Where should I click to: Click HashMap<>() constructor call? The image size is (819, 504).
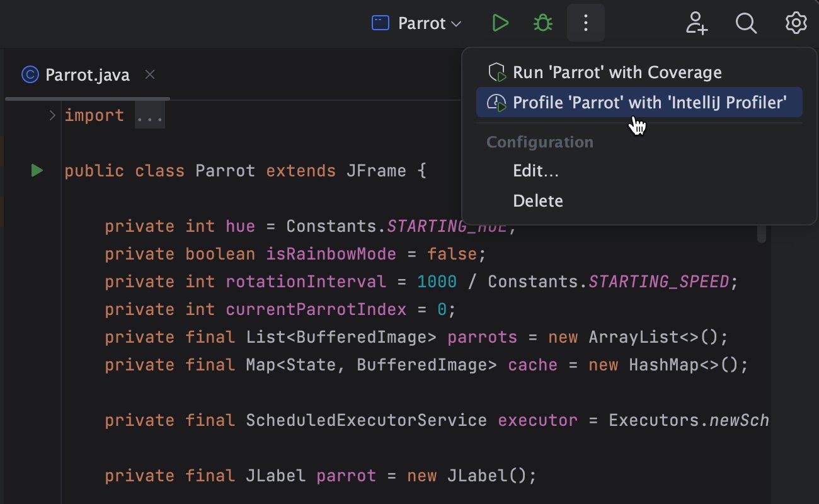click(684, 365)
